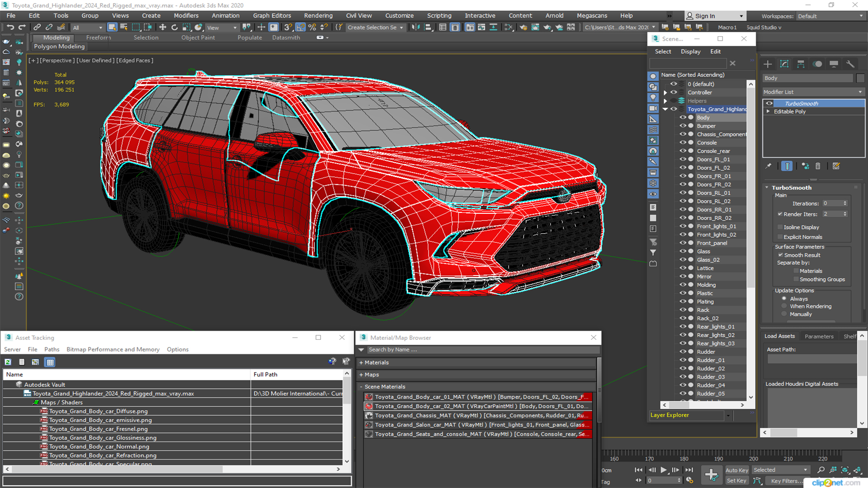Click the Body object color swatch
Viewport: 868px width, 488px height.
coord(860,78)
